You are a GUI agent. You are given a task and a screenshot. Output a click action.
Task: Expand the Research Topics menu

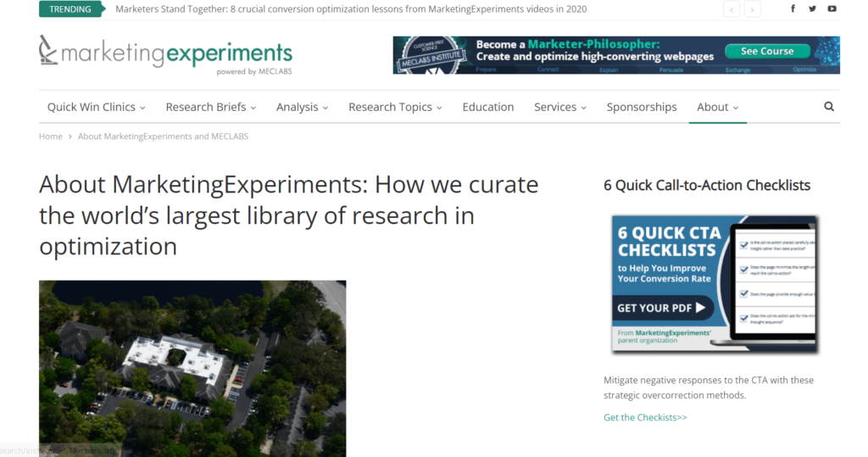pos(395,107)
